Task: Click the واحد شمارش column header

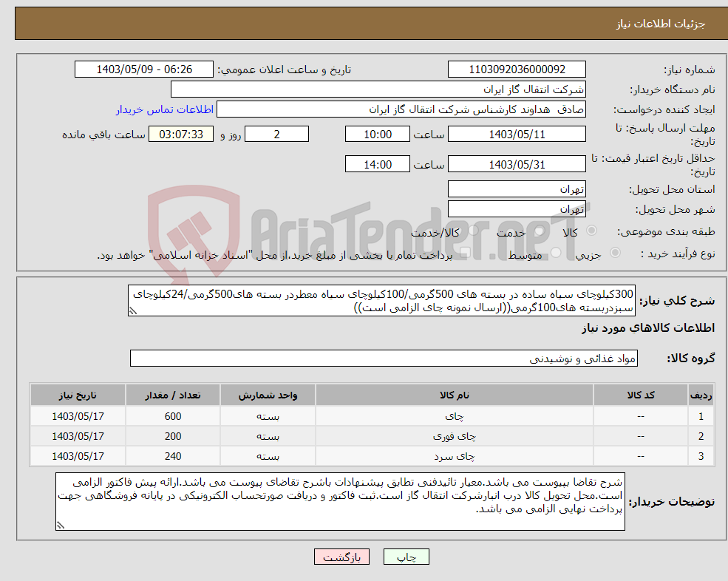Action: tap(268, 395)
